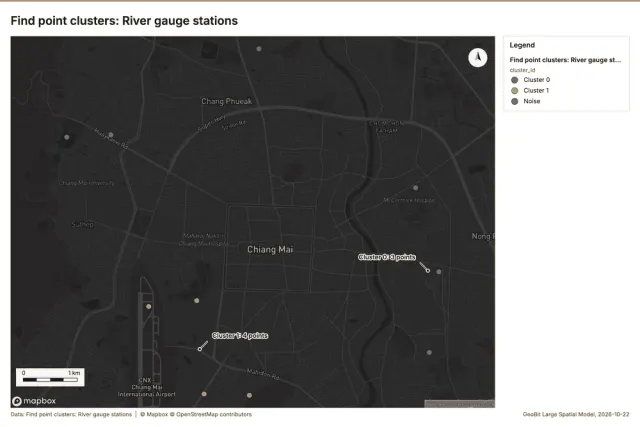Click the noise point above McCormick Hospital

[x=416, y=188]
